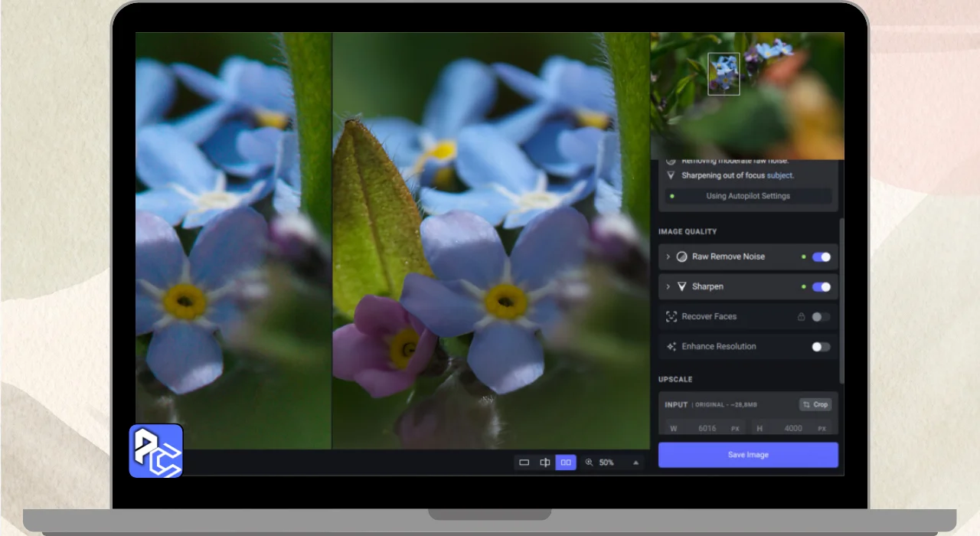Image resolution: width=980 pixels, height=536 pixels.
Task: Click the blue 'subject' link
Action: 780,175
